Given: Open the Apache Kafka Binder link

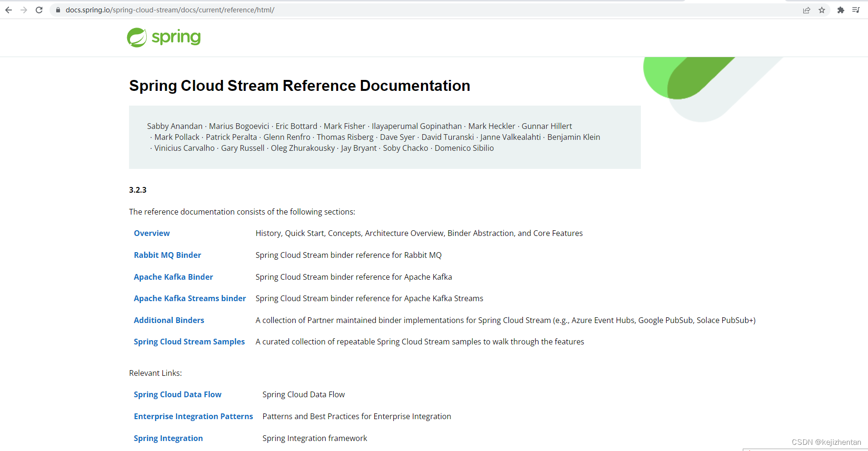Looking at the screenshot, I should [x=173, y=277].
